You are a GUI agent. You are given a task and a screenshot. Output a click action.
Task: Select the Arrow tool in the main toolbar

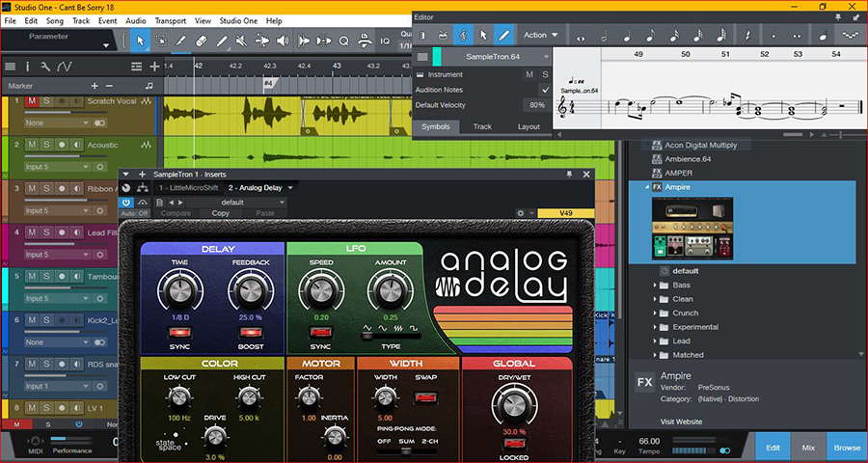coord(140,41)
